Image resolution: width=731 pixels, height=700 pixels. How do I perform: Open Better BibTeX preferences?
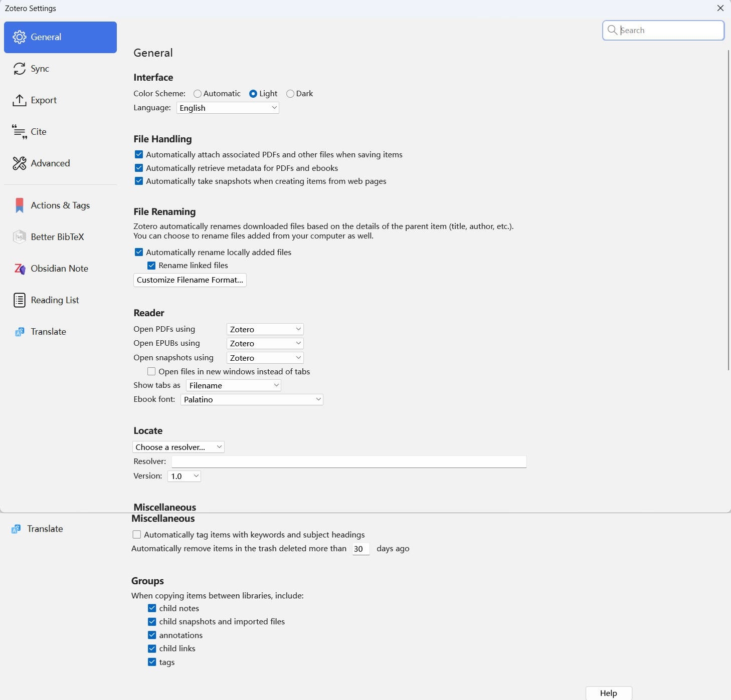pos(60,237)
